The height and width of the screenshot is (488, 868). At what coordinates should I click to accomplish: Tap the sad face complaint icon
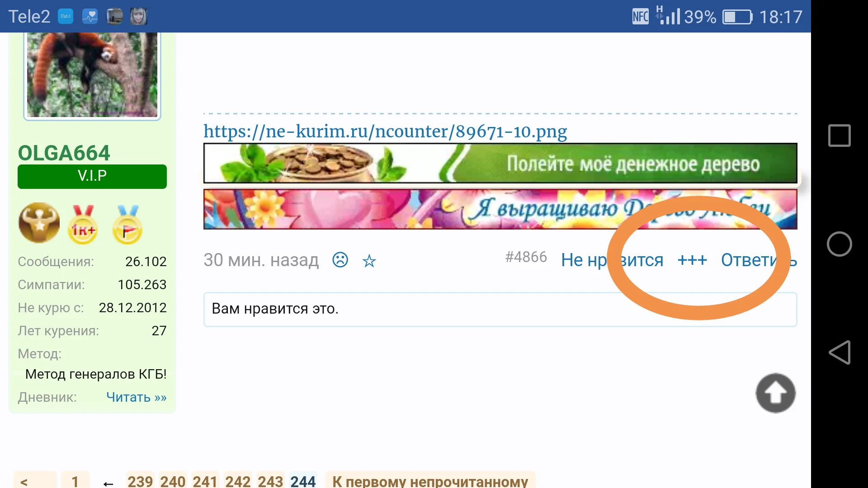point(340,260)
